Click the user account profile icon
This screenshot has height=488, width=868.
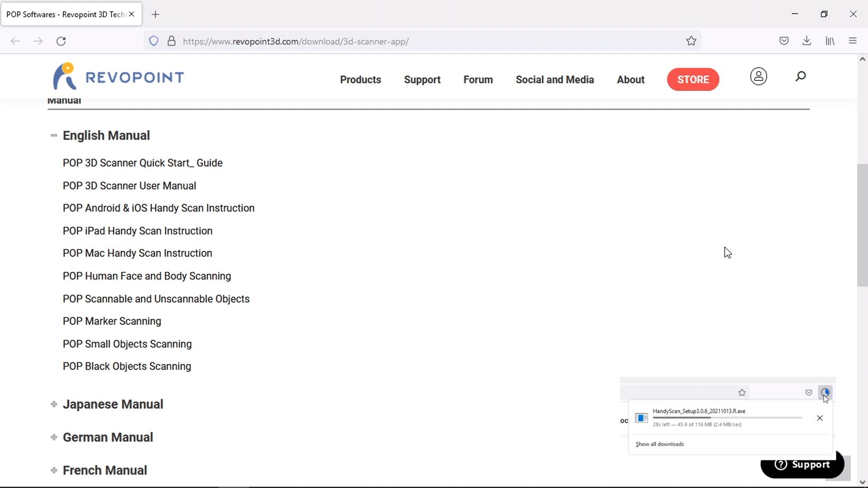tap(758, 76)
